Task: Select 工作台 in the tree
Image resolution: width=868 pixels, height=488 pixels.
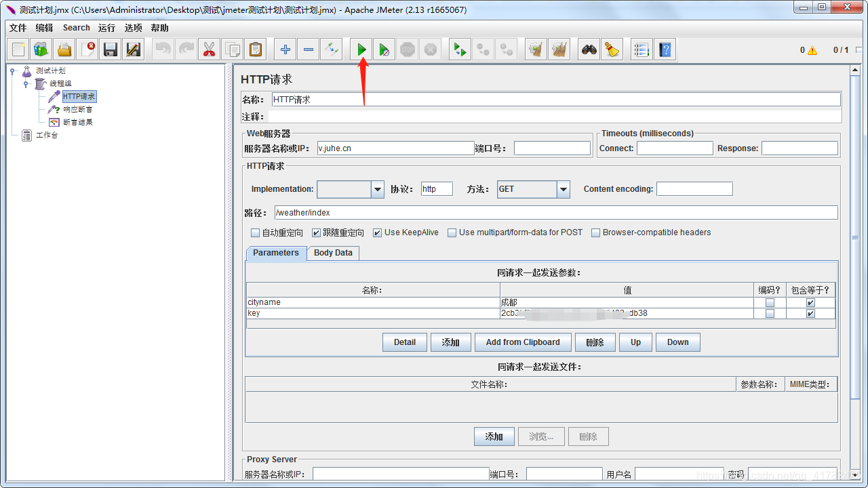Action: 47,135
